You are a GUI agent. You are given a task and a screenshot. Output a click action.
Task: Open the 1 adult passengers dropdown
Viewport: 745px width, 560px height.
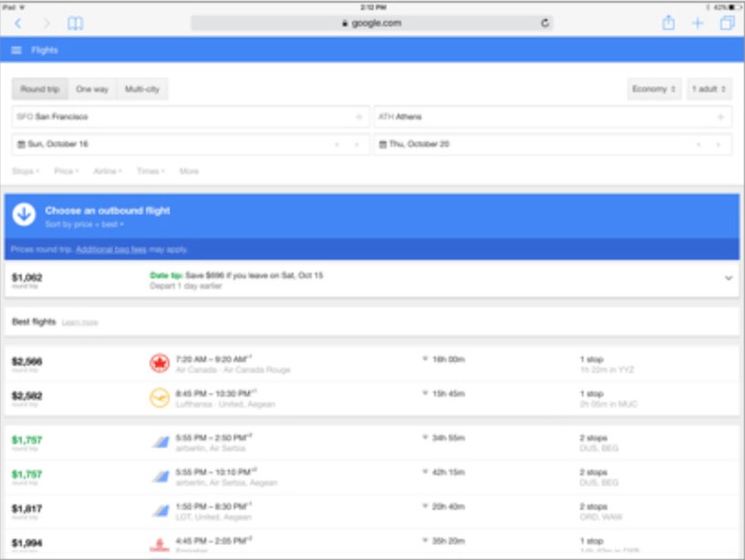(x=709, y=88)
